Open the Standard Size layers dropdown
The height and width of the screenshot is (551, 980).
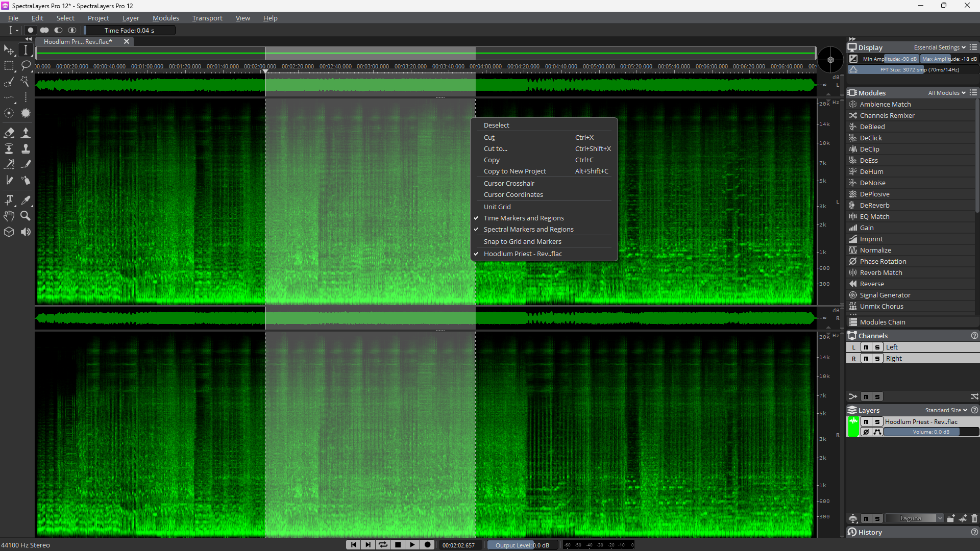pos(946,410)
